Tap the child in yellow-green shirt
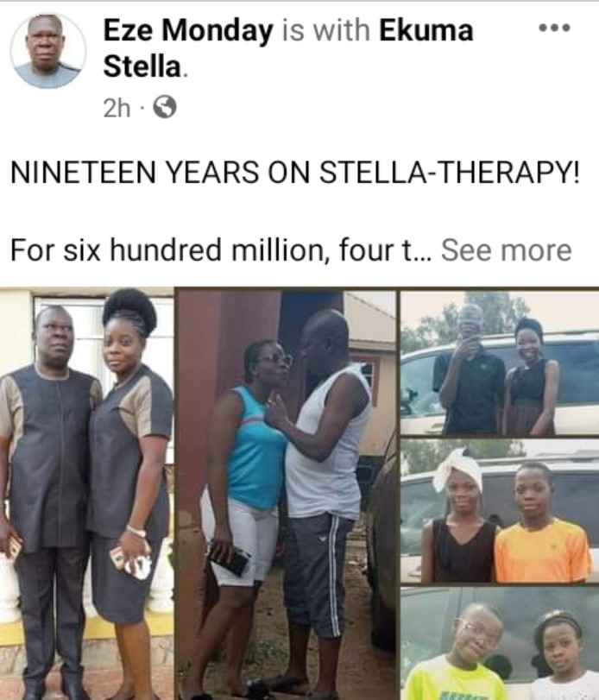 pyautogui.click(x=460, y=652)
